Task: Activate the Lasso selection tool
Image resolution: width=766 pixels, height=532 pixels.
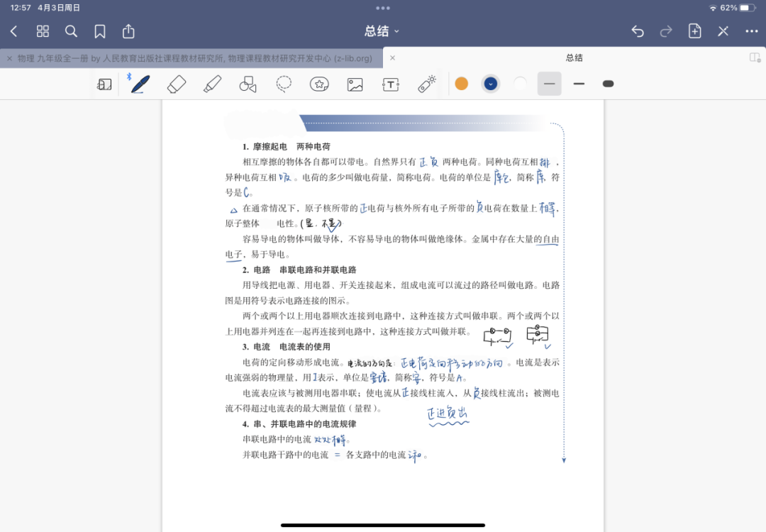Action: (284, 84)
